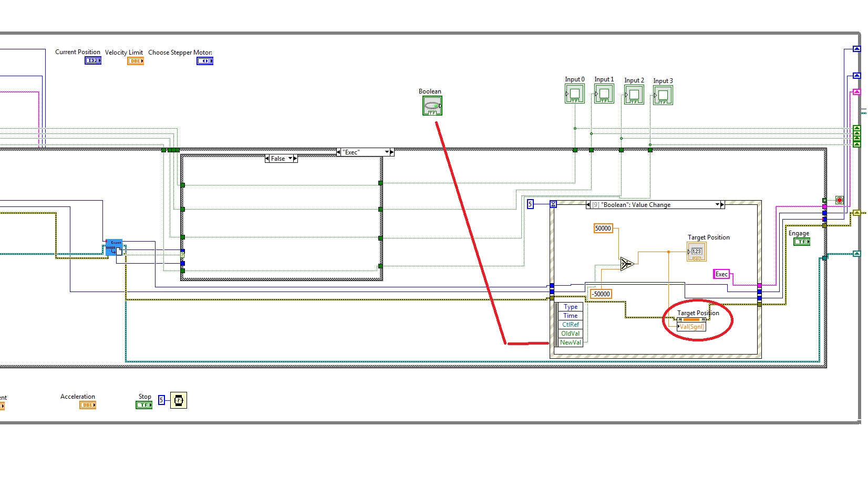Select the Input 0 indicator terminal
Viewport: 868px width, 478px height.
pos(575,94)
